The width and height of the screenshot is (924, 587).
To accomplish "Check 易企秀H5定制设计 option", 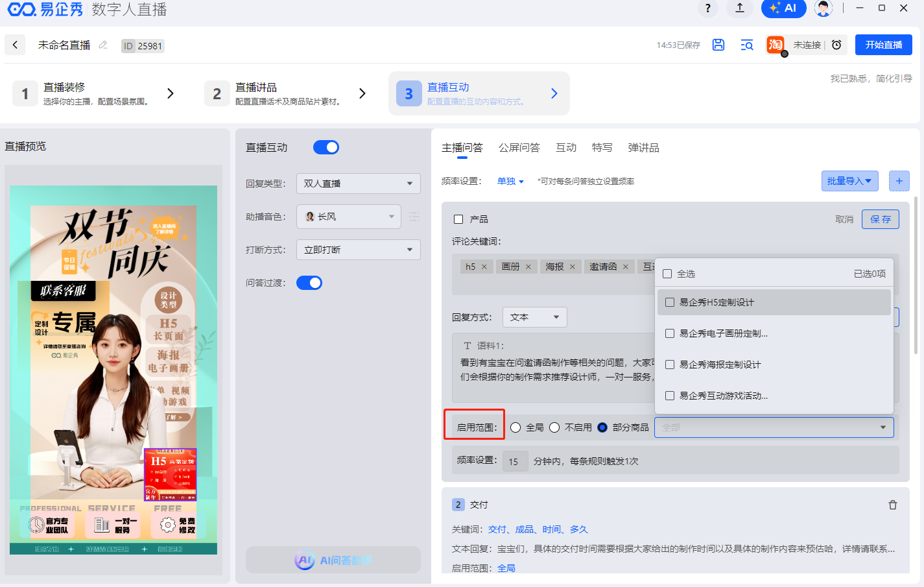I will coord(670,302).
